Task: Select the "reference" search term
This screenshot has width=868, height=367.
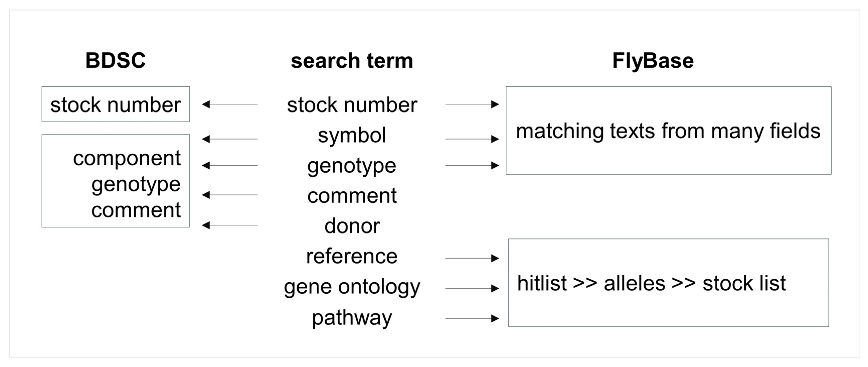Action: point(352,256)
